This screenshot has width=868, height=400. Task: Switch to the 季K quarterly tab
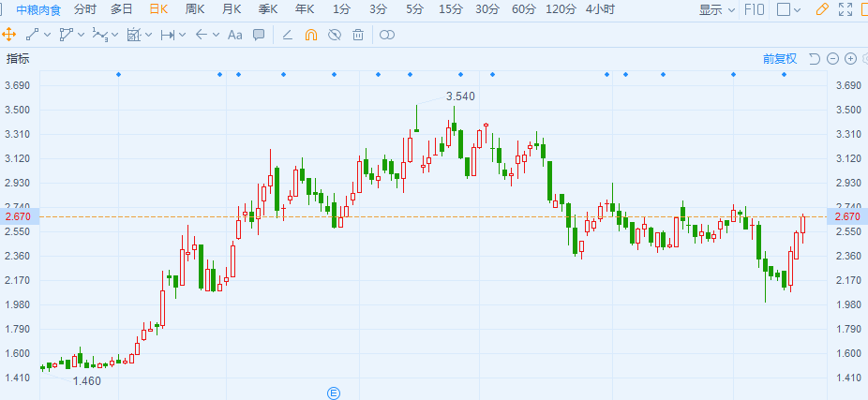pyautogui.click(x=268, y=9)
